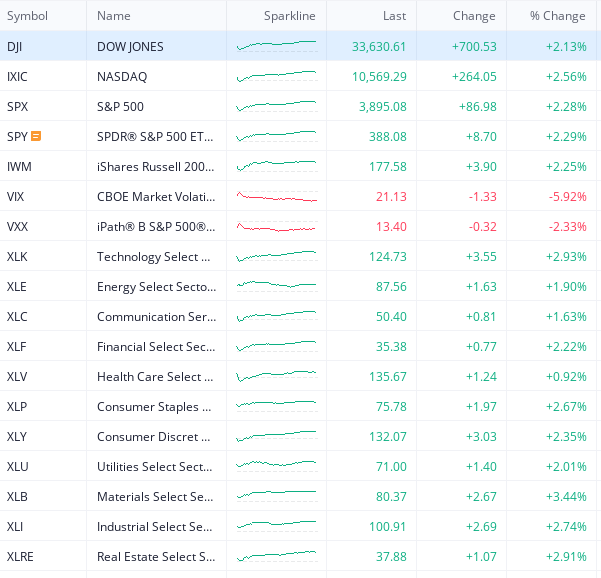Viewport: 601px width, 578px height.
Task: Click the orange note icon beside SPY
Action: pyautogui.click(x=36, y=136)
